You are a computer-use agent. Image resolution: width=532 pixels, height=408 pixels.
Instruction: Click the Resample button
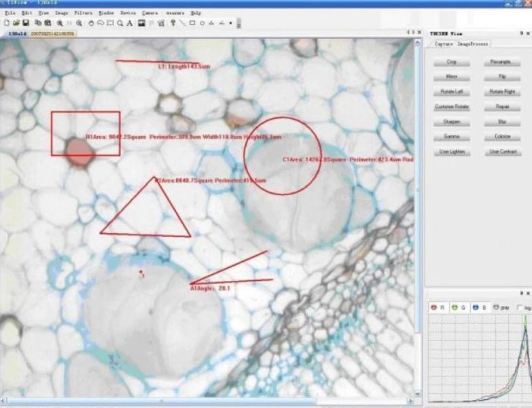click(x=502, y=62)
